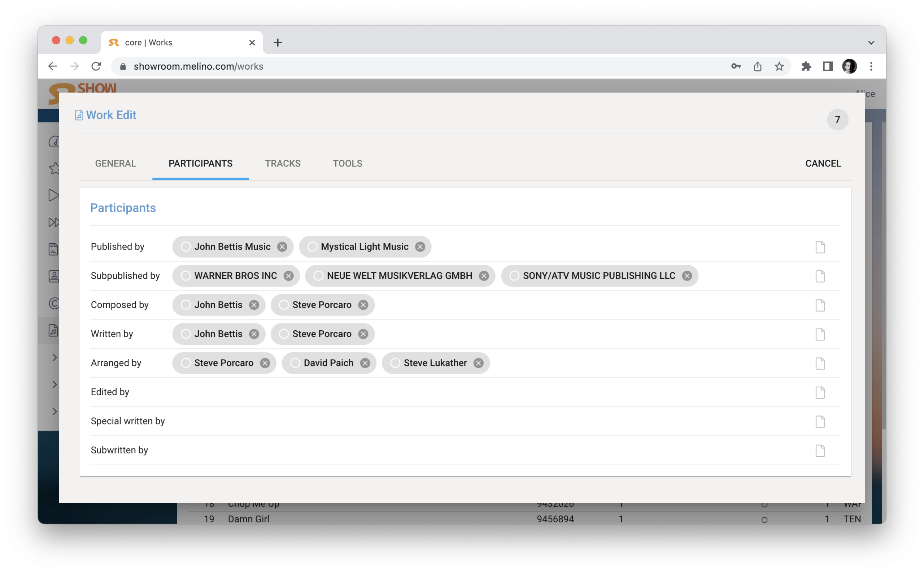Toggle the browser side panel
Screen dimensions: 924x574
tap(828, 66)
